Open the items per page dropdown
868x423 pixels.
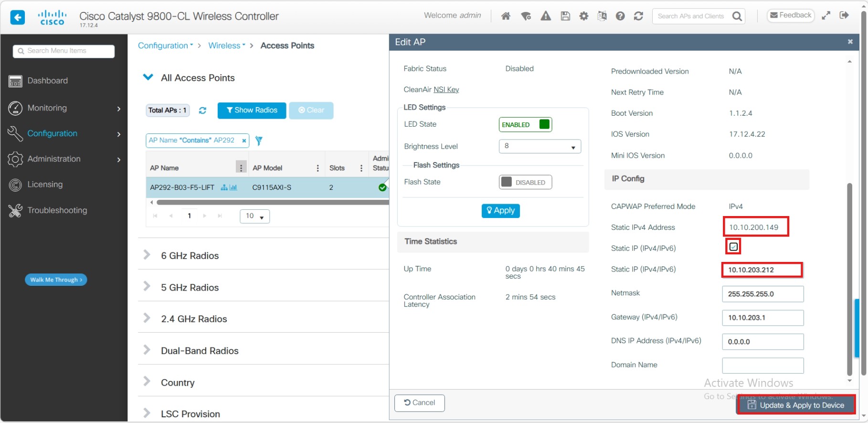(254, 216)
